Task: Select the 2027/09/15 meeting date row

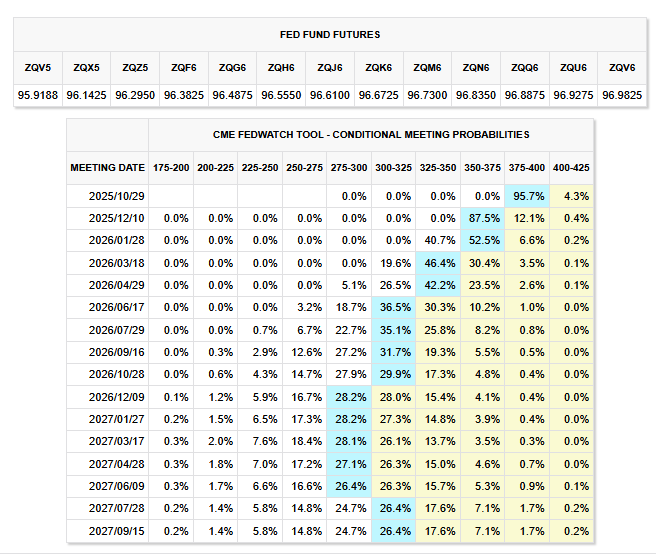Action: coord(116,531)
